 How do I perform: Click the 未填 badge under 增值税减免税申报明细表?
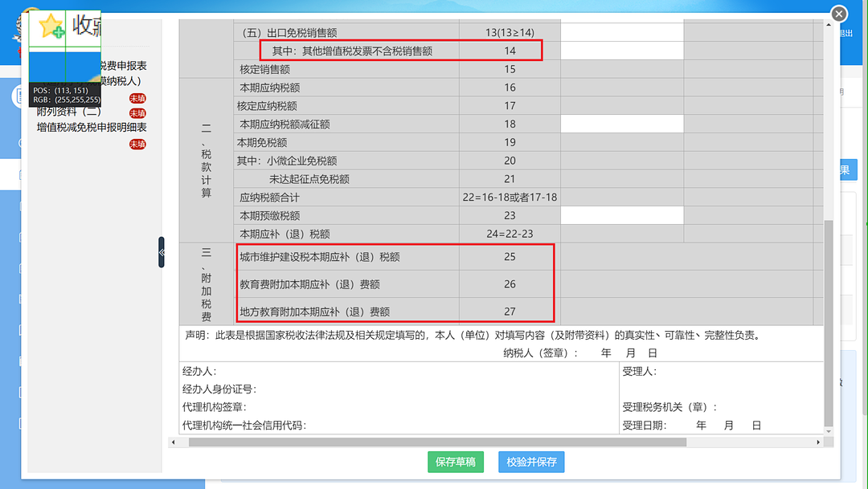[x=137, y=145]
